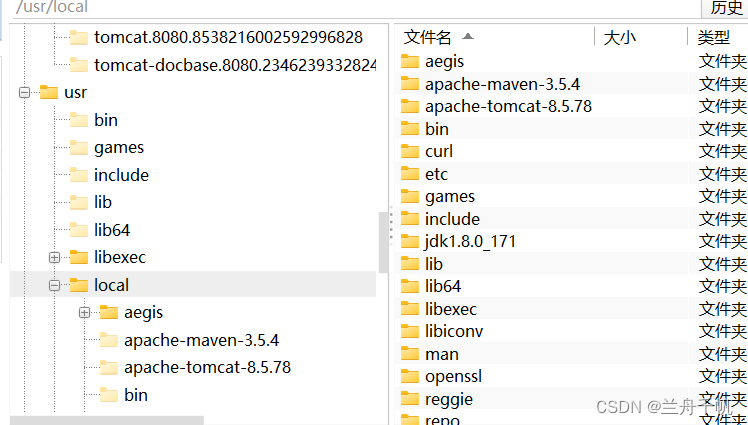Click apache-maven-3.5.4 folder icon in list
Viewport: 748px width, 425px height.
pyautogui.click(x=410, y=84)
